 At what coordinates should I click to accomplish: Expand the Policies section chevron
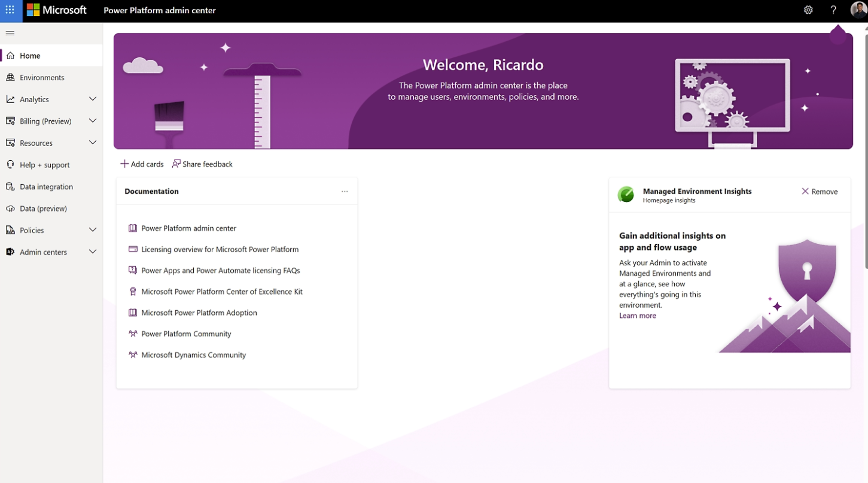pos(93,230)
